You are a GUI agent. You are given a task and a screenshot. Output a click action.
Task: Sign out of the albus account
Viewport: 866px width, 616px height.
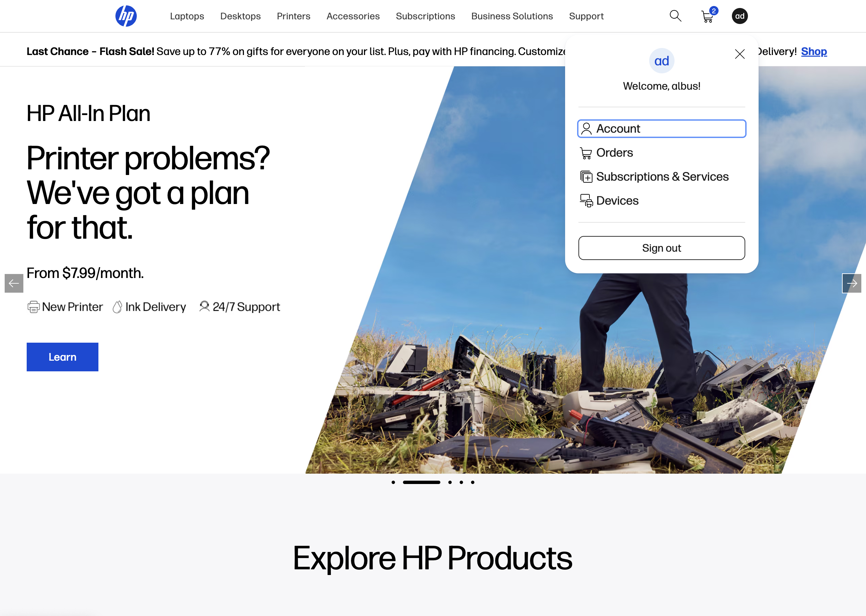click(x=662, y=248)
